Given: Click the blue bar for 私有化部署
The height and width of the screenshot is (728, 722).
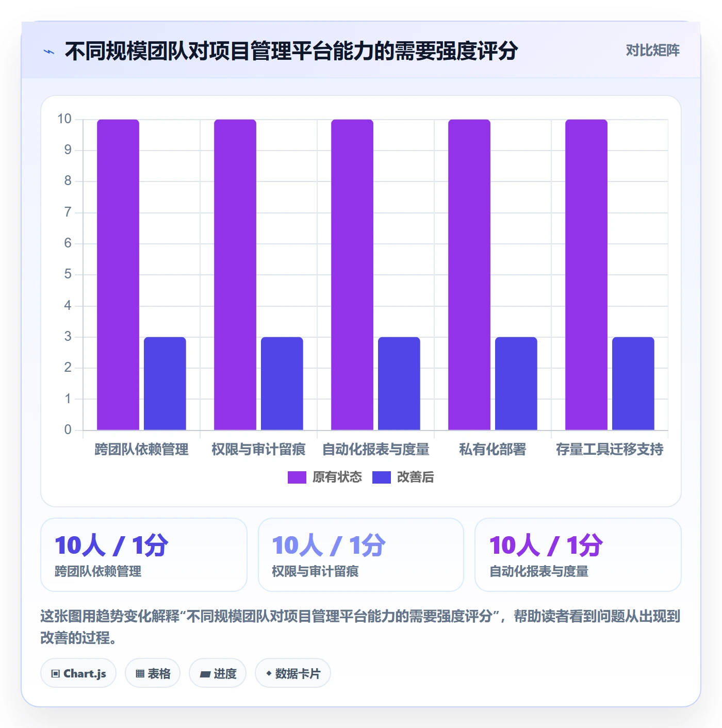Looking at the screenshot, I should point(516,384).
